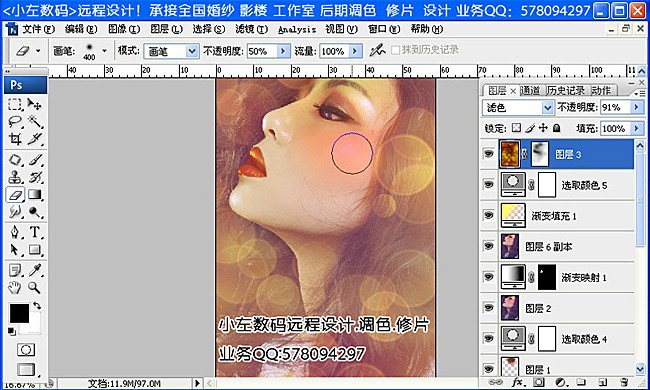Hide the 渐变填充 1 layer
Viewport: 650px width, 390px height.
click(x=489, y=215)
